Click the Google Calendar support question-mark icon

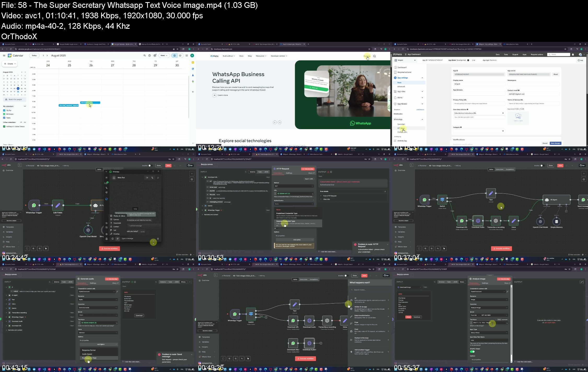[149, 55]
